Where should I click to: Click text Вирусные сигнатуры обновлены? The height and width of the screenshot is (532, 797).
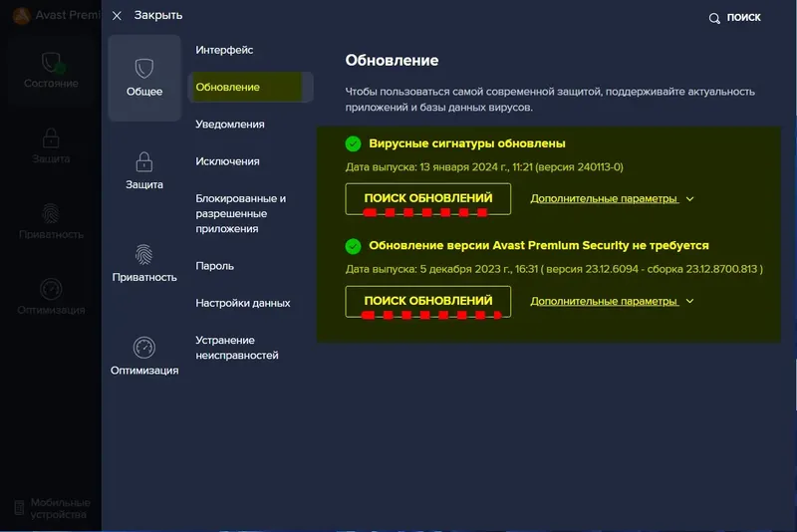pyautogui.click(x=467, y=143)
